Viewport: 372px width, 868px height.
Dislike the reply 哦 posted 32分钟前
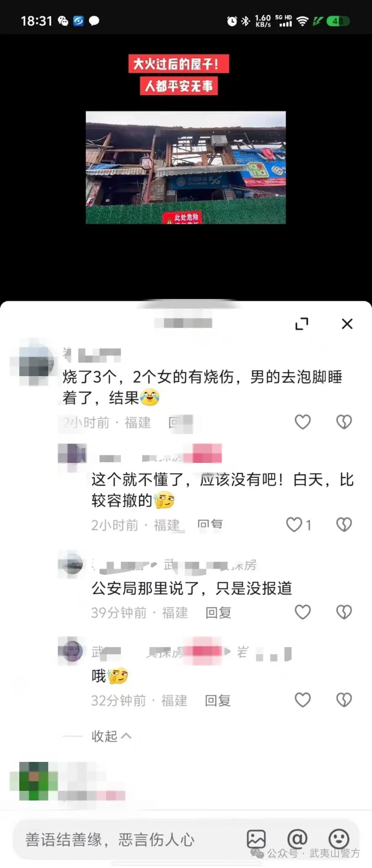[x=344, y=700]
